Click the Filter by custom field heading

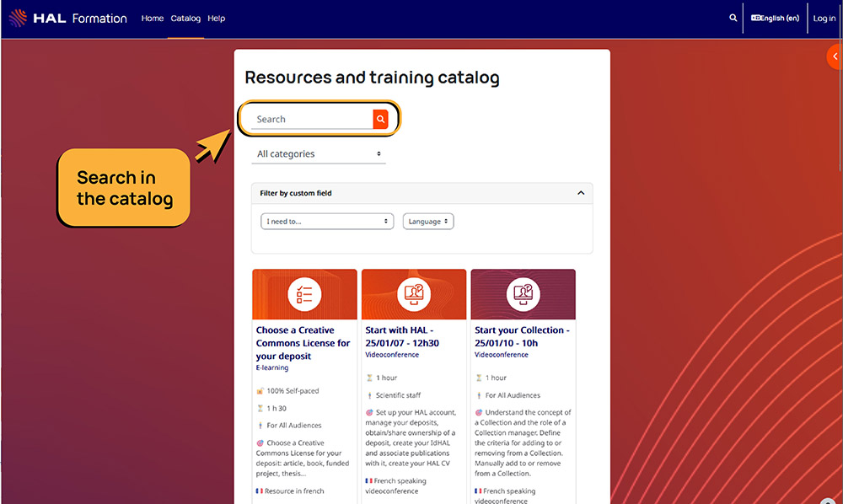[x=296, y=193]
